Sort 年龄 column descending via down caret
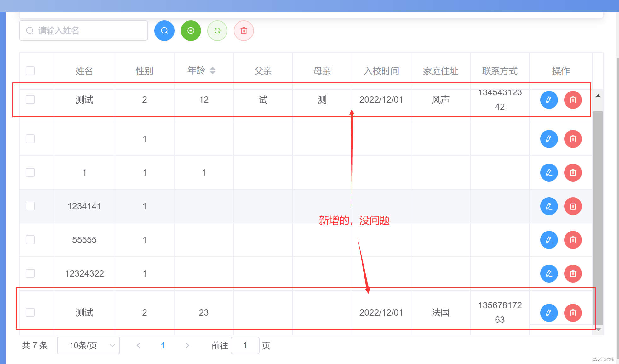Screen dimensions: 619x364 [213, 73]
